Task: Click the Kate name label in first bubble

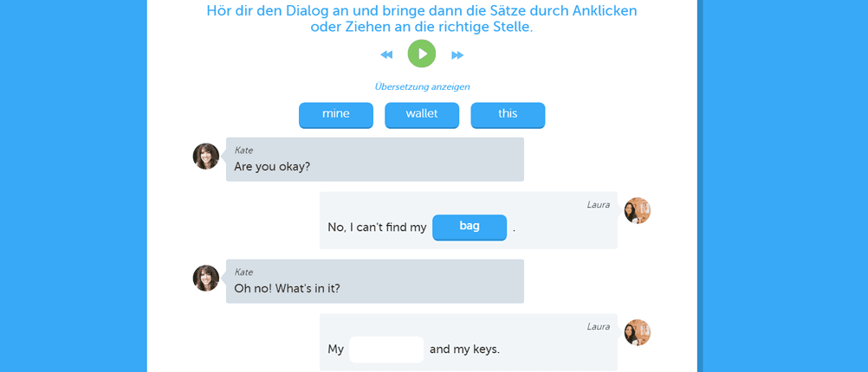Action: click(x=244, y=150)
